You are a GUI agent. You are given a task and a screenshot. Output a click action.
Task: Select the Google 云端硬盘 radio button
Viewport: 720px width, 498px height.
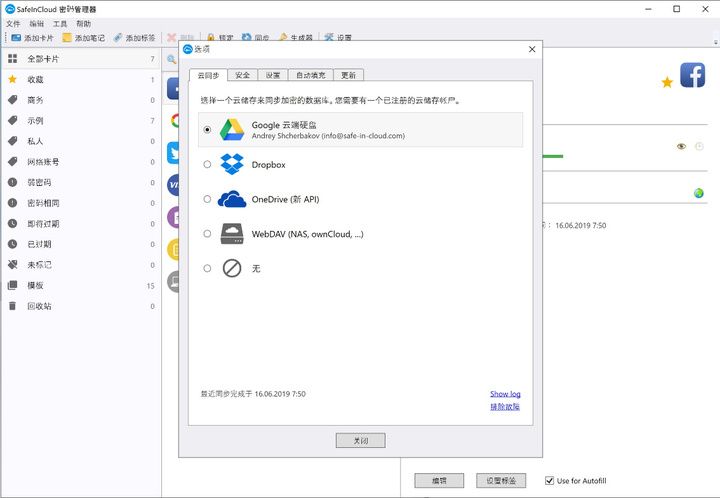208,130
